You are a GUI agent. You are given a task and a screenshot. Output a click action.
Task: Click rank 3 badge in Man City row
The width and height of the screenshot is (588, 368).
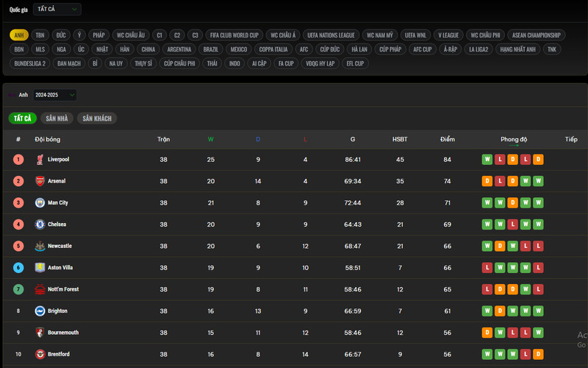(18, 203)
